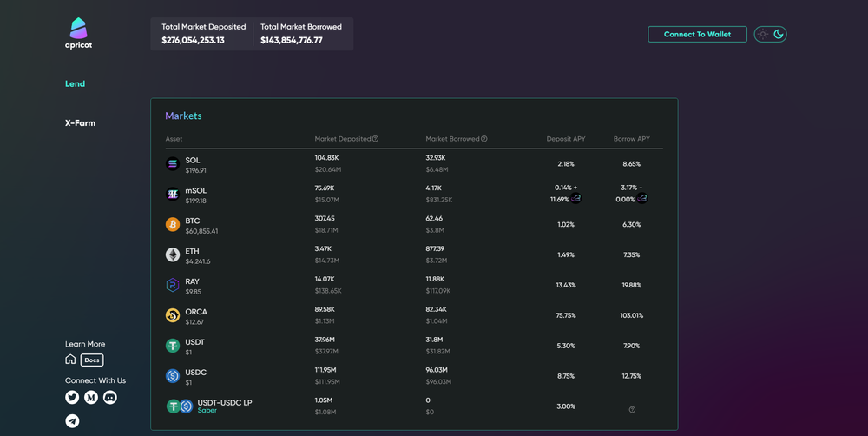
Task: Click the apricot logo
Action: [x=79, y=33]
